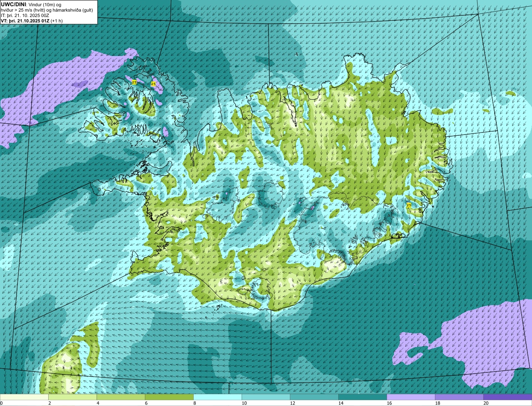Click the legend scale label '10'

[x=244, y=403]
